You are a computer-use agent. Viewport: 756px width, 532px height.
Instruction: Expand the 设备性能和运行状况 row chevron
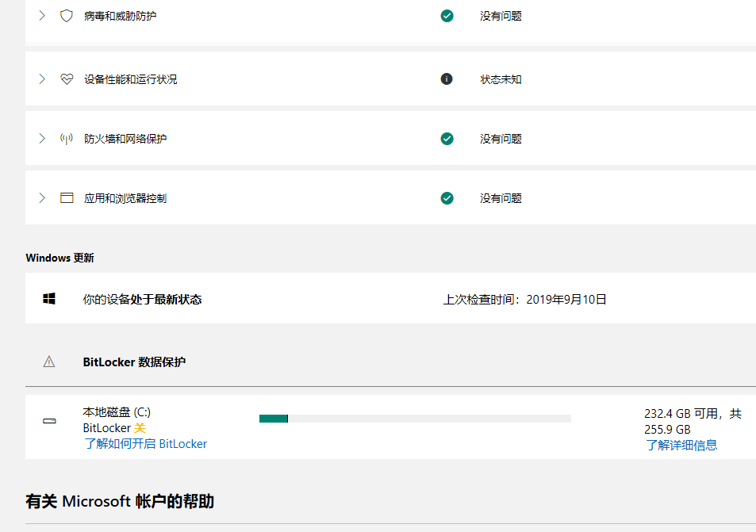point(42,79)
